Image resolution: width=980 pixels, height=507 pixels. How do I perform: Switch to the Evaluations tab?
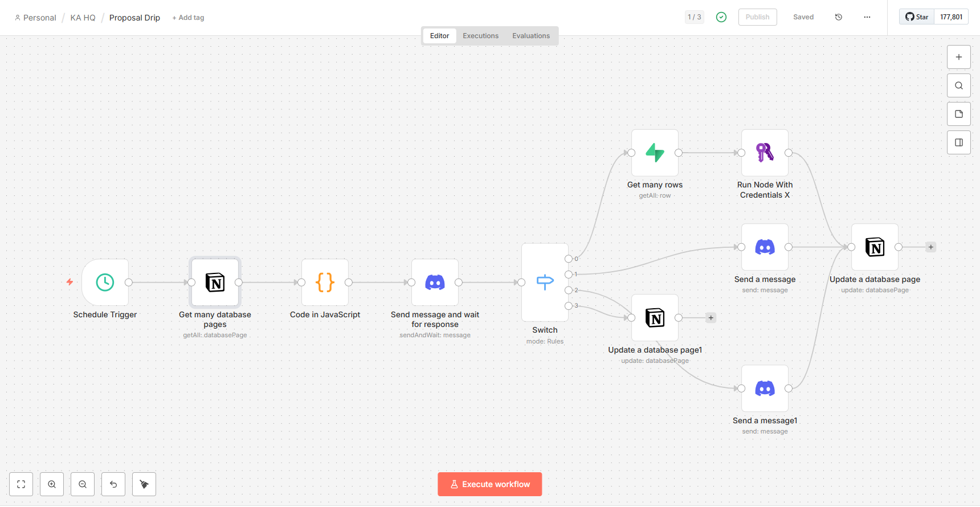pyautogui.click(x=530, y=36)
